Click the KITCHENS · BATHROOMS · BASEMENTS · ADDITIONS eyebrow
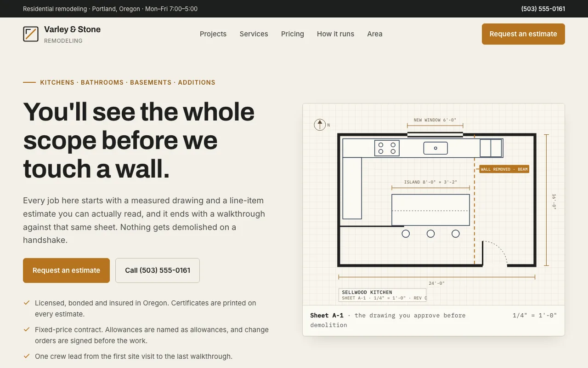Screen dimensions: 588x368 tap(128, 82)
